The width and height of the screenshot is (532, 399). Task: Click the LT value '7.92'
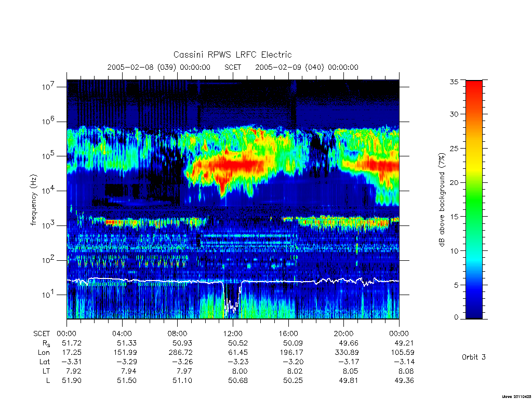[x=74, y=371]
